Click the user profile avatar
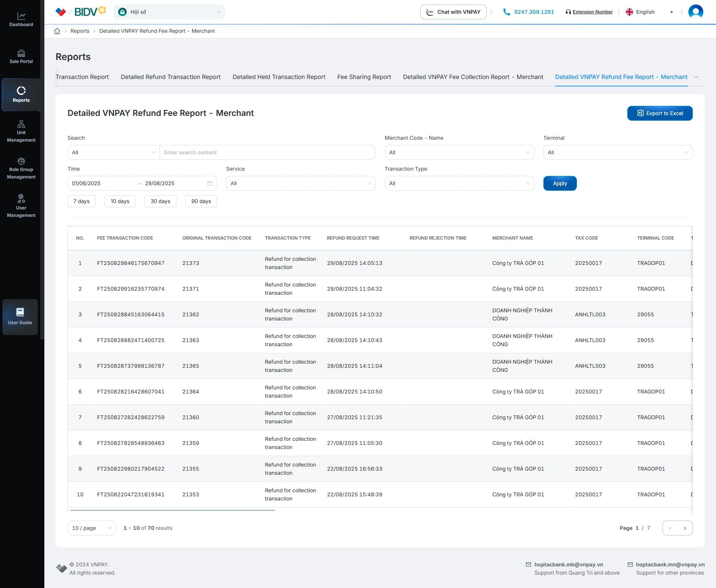Screen dimensions: 716x588 (x=695, y=12)
